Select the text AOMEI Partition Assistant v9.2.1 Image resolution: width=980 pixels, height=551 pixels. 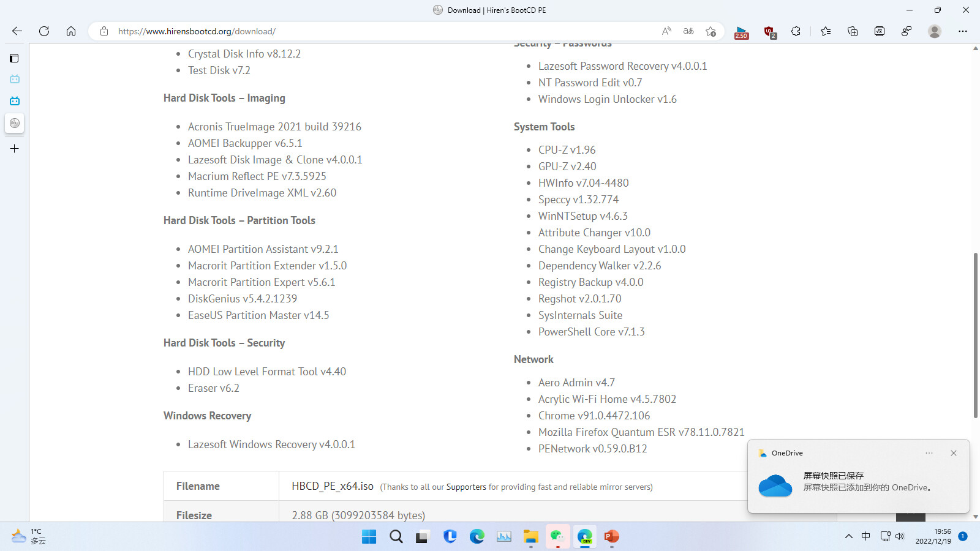tap(263, 249)
